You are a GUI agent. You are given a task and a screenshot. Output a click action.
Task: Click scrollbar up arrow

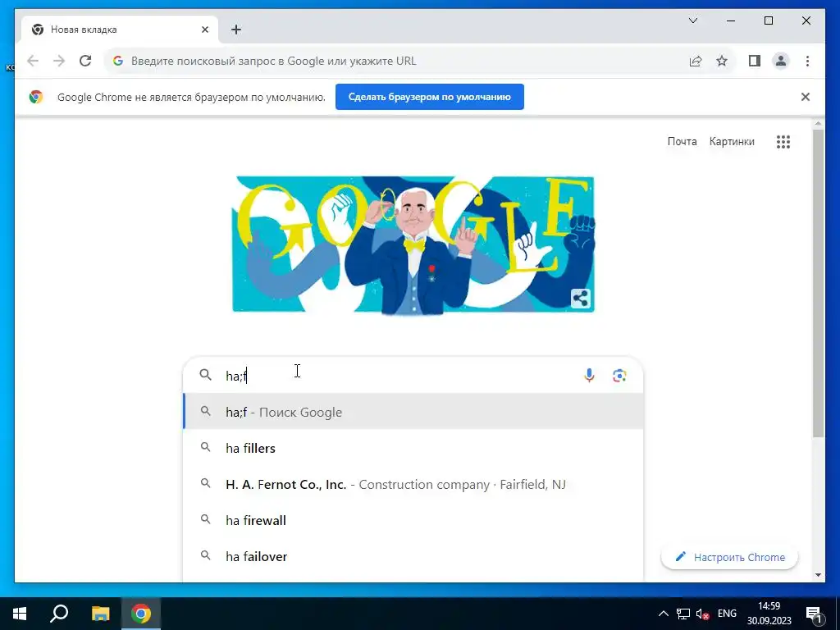(818, 124)
